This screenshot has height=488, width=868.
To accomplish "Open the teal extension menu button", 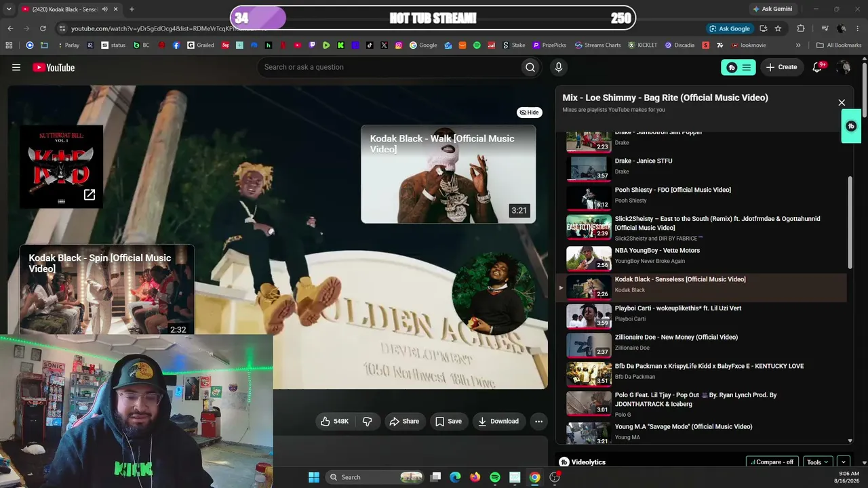I will (738, 67).
